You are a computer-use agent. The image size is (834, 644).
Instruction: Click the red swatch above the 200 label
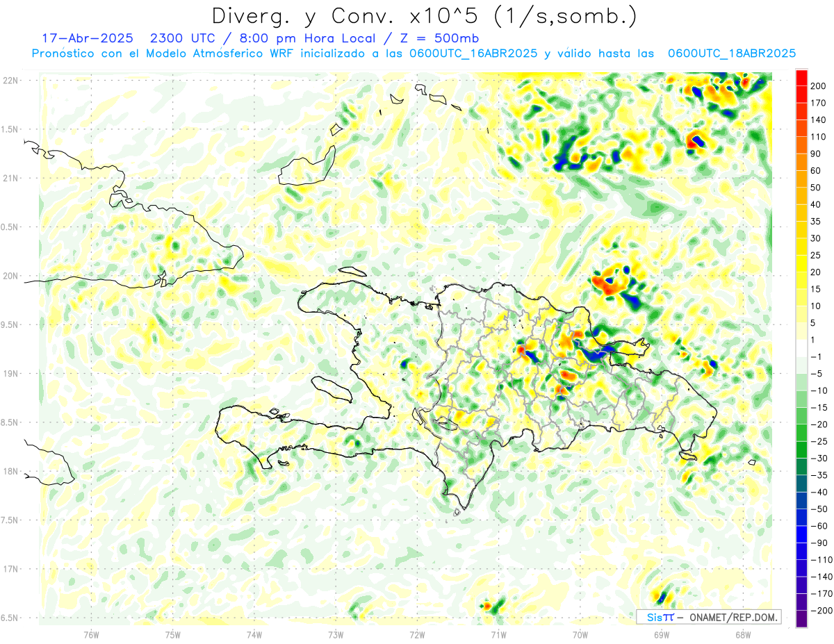coord(801,78)
